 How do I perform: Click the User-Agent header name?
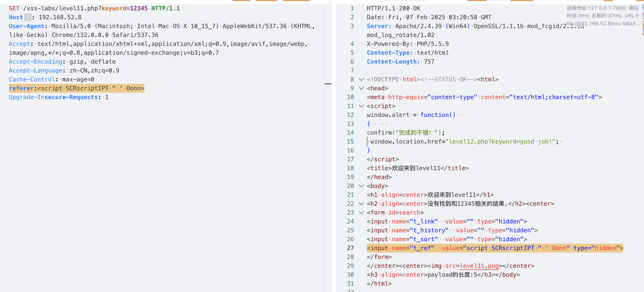tap(26, 26)
